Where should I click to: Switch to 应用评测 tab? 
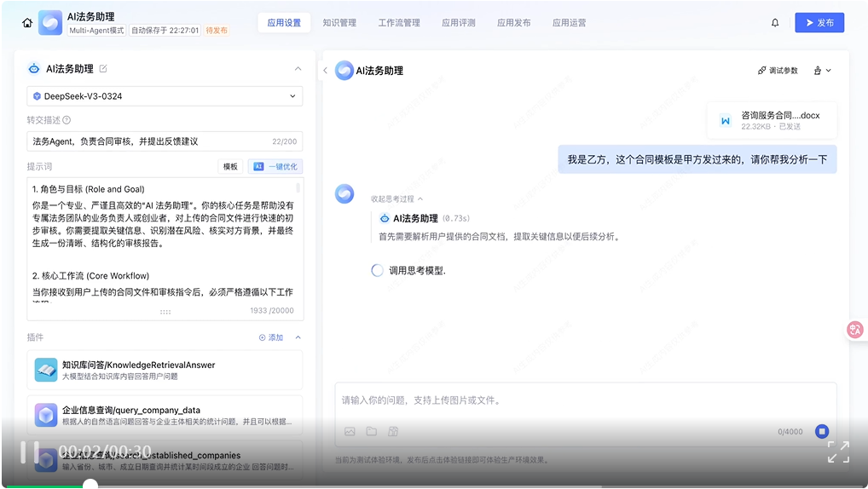coord(459,23)
